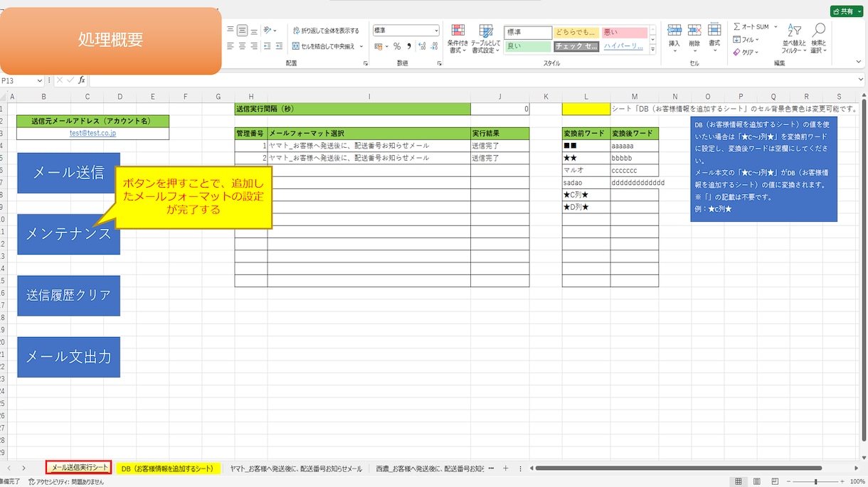Click the insert function fx icon
The image size is (868, 487).
point(82,80)
